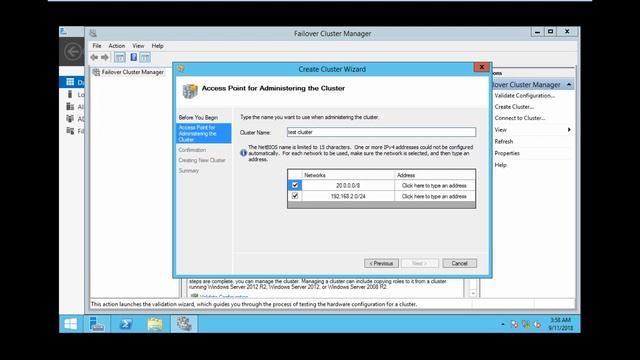
Task: Uncheck the 192.168.2.0/24 network checkbox
Action: pyautogui.click(x=295, y=196)
